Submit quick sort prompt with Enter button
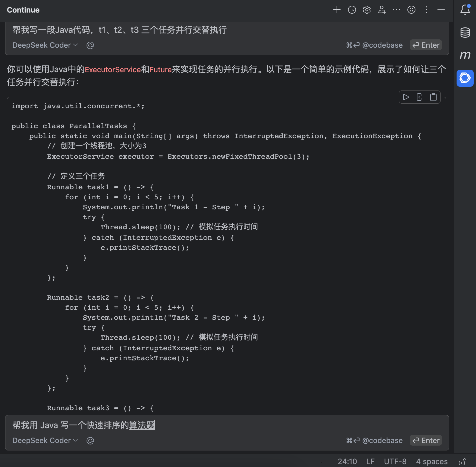 coord(426,440)
